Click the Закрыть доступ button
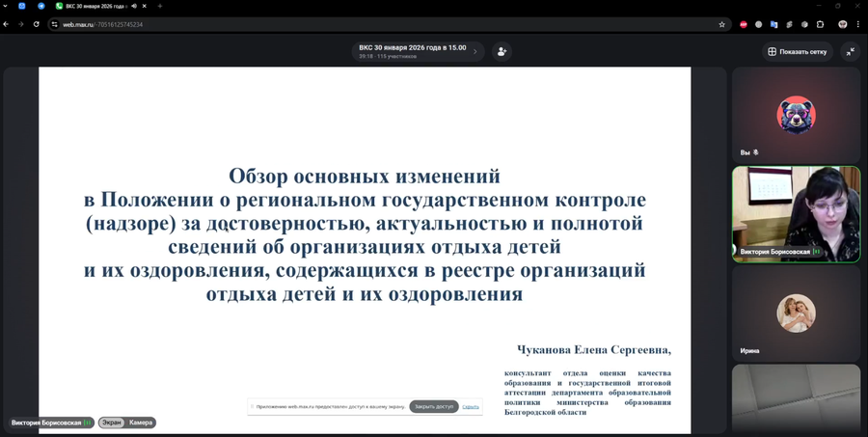Viewport: 868px width, 437px height. 433,406
